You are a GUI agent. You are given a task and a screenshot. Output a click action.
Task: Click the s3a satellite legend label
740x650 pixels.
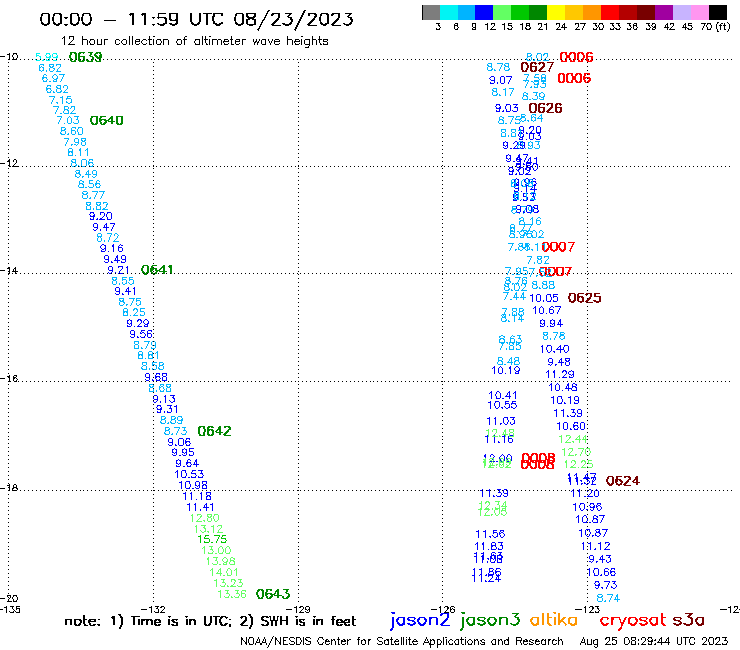688,620
